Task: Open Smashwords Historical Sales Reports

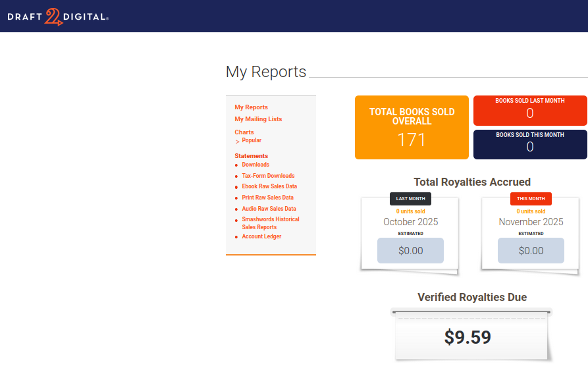Action: (270, 223)
